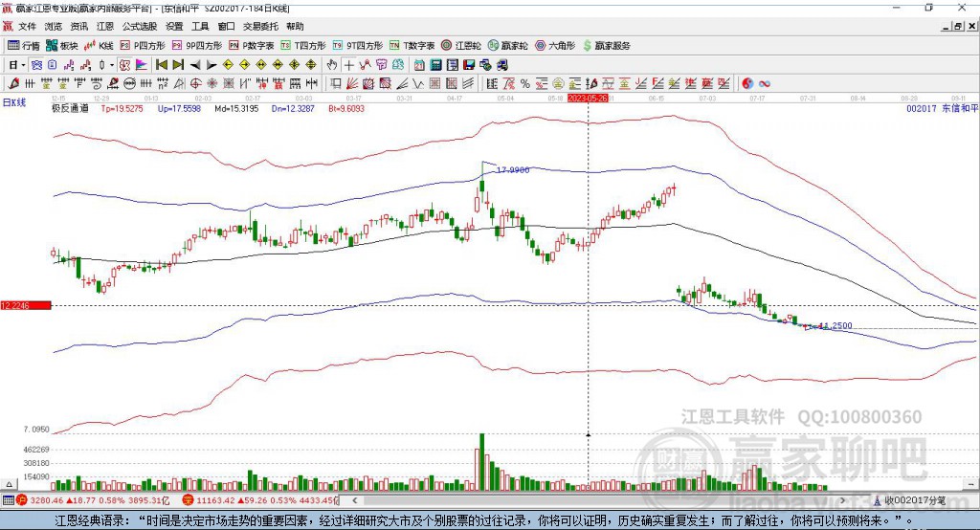Open the P数字表 tool
Screen dimensions: 980x530
252,46
